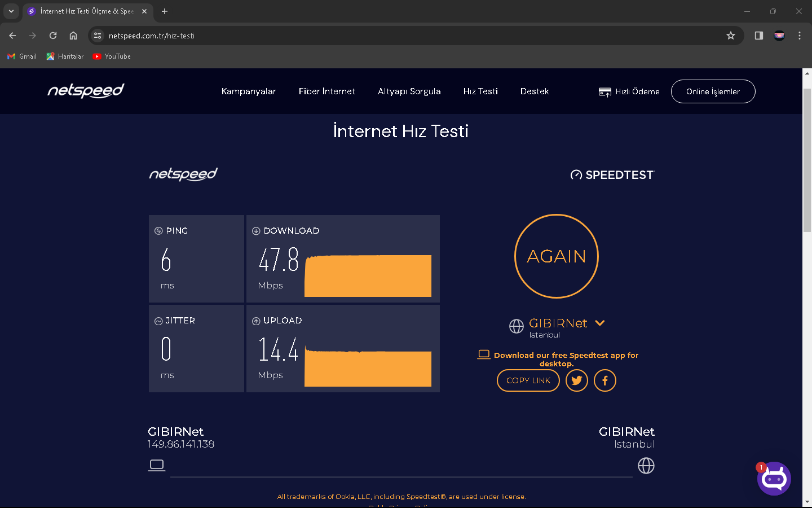The image size is (812, 508).
Task: Click the Twitter share icon
Action: [x=576, y=380]
